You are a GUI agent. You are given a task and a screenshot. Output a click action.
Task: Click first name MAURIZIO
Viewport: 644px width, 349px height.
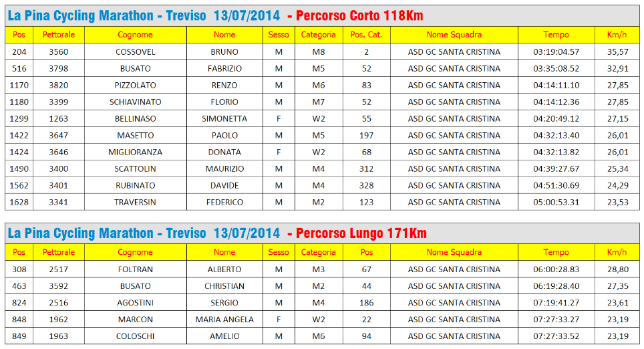[224, 169]
